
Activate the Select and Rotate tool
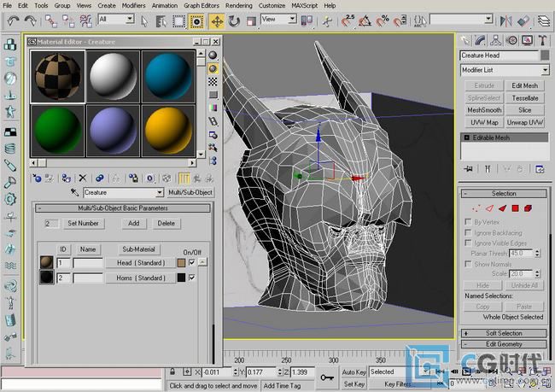coord(234,21)
